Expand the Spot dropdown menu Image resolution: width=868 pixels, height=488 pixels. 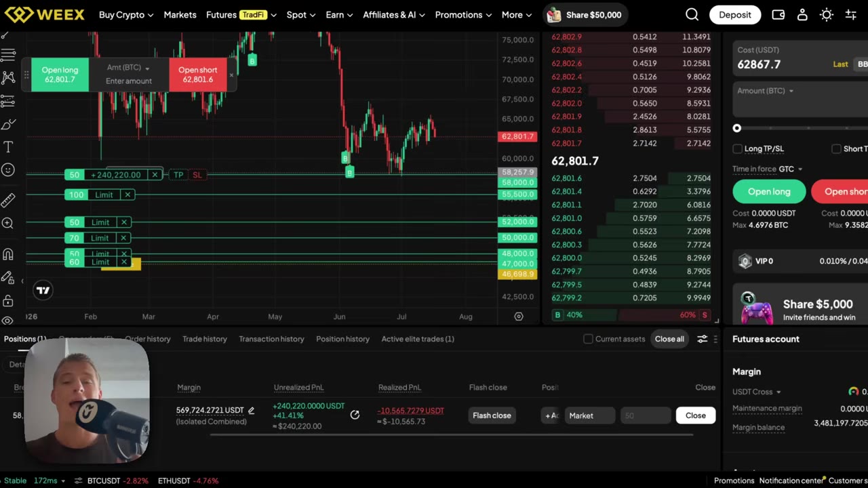[301, 14]
